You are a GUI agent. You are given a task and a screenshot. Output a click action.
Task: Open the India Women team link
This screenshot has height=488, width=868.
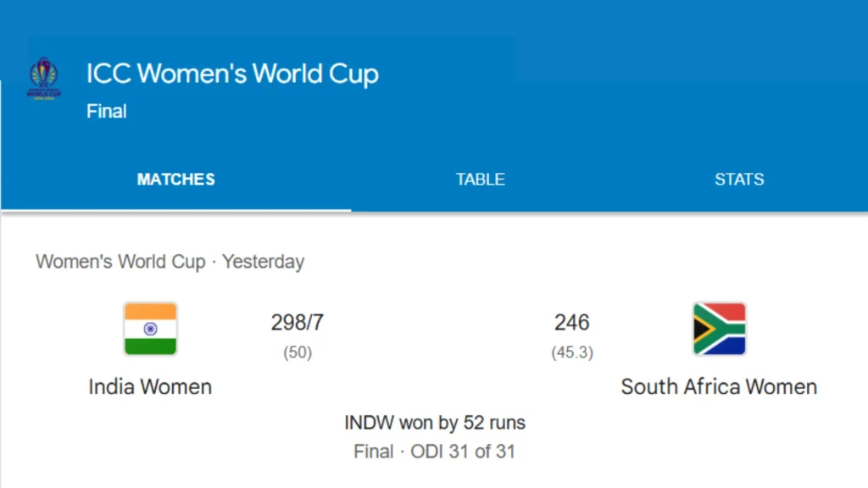click(149, 386)
